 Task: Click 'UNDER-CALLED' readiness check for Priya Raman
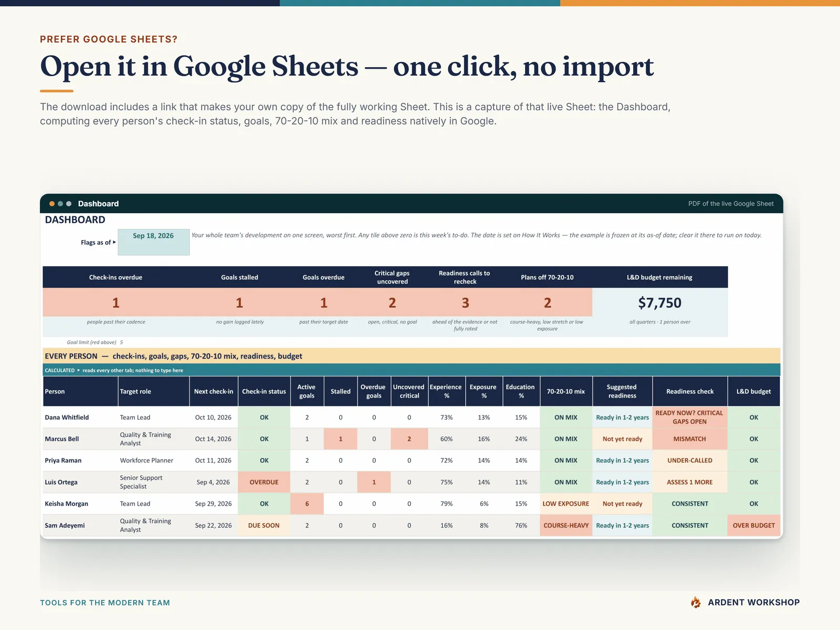pyautogui.click(x=690, y=460)
